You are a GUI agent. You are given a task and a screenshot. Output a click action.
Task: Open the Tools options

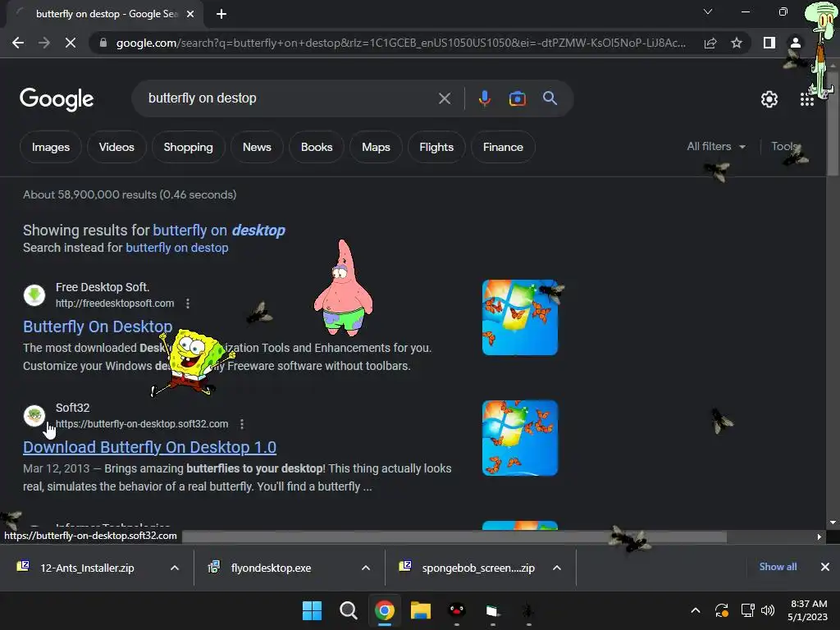click(785, 146)
